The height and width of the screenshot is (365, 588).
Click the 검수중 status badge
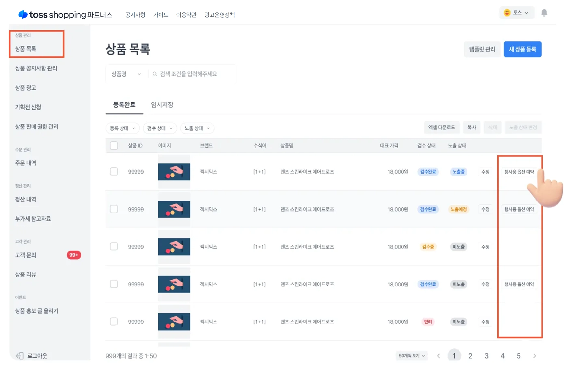pyautogui.click(x=428, y=247)
